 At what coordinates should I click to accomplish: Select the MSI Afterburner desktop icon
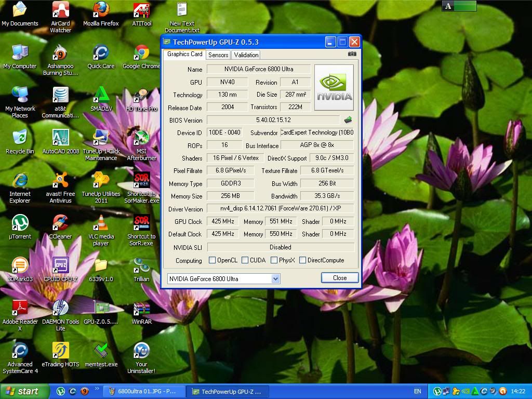pos(141,145)
